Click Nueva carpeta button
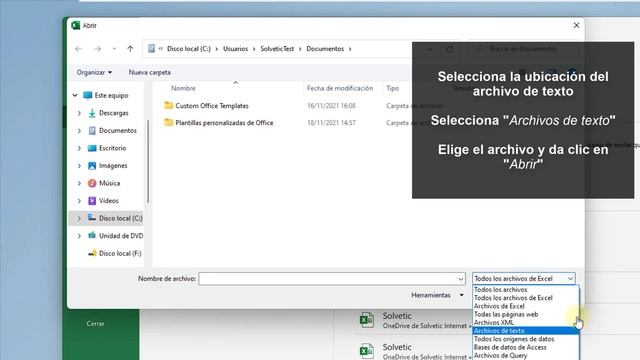The width and height of the screenshot is (640, 360). pyautogui.click(x=150, y=72)
